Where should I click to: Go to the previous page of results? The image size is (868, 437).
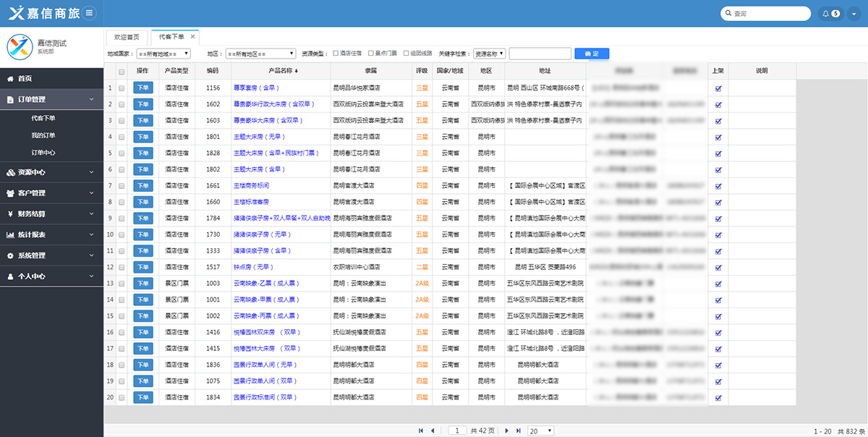[433, 430]
